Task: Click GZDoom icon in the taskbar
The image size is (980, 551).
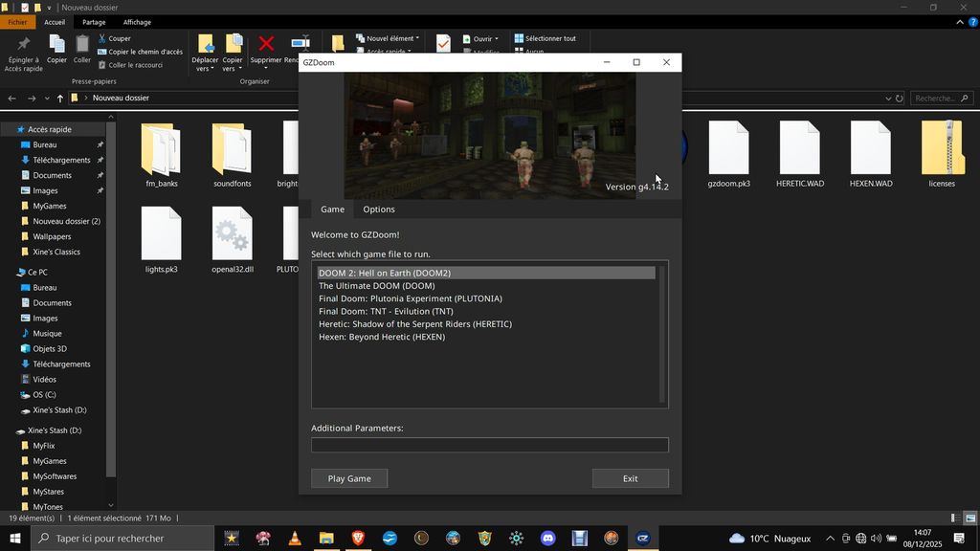Action: [643, 538]
